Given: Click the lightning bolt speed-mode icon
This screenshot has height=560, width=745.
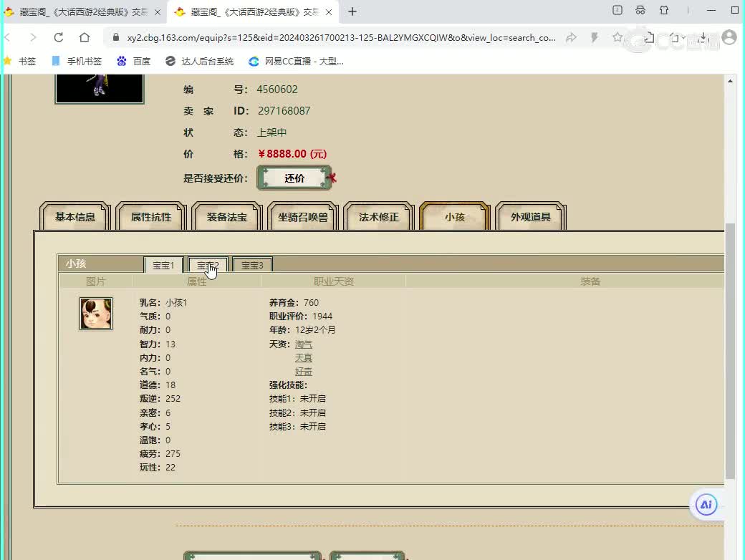Looking at the screenshot, I should (594, 37).
